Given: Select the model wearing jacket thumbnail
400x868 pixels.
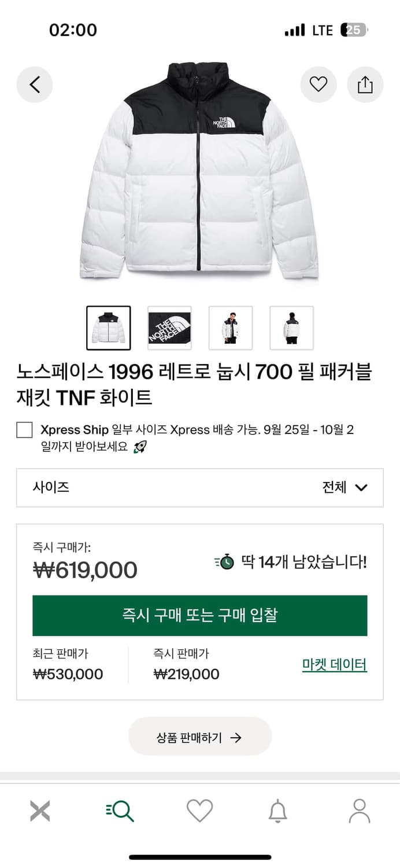Looking at the screenshot, I should (231, 327).
